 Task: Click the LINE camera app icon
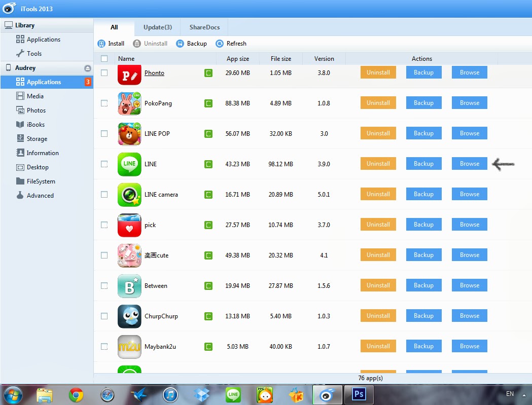(129, 195)
